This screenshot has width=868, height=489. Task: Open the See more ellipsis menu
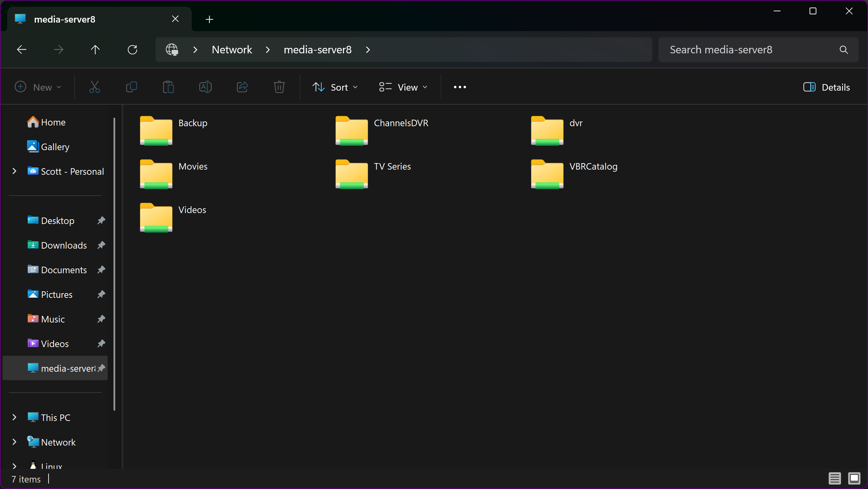point(459,87)
